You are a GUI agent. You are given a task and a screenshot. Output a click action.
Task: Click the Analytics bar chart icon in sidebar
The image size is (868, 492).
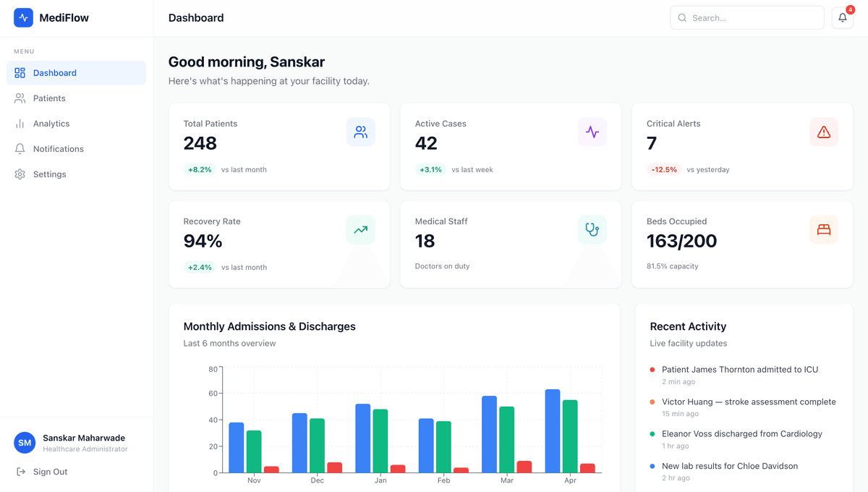20,124
